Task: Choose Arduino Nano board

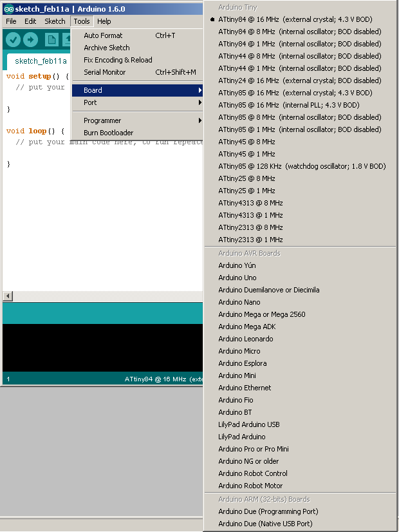Action: coord(300,302)
